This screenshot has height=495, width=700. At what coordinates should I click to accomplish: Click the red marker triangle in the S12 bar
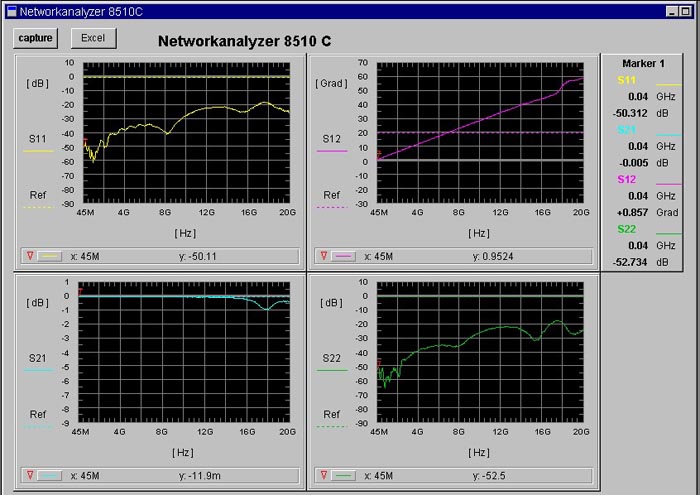tap(324, 256)
